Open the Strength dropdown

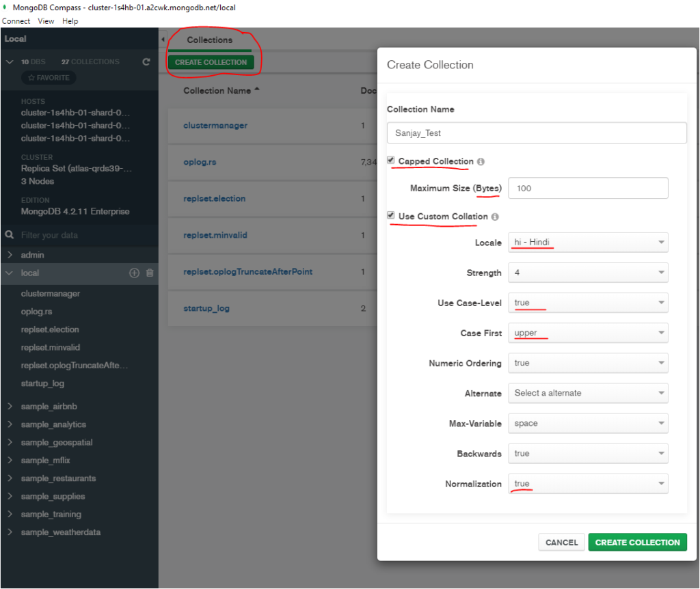pyautogui.click(x=588, y=273)
